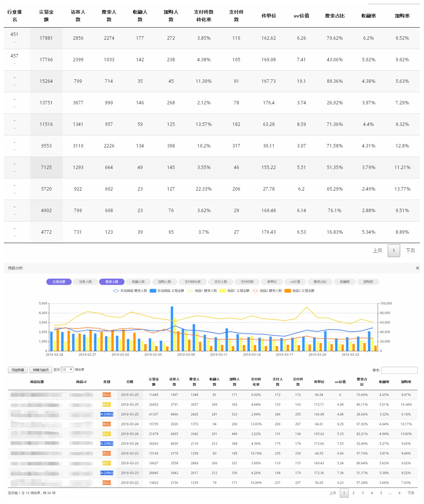Click the 导出数据 button
This screenshot has height=504, width=424.
[x=18, y=370]
